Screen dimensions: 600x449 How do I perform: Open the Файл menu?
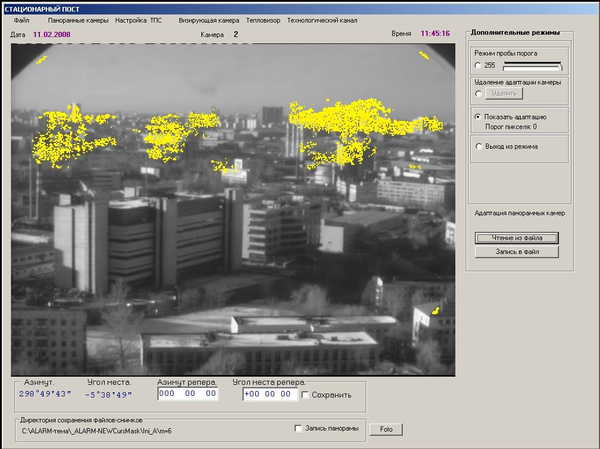21,20
